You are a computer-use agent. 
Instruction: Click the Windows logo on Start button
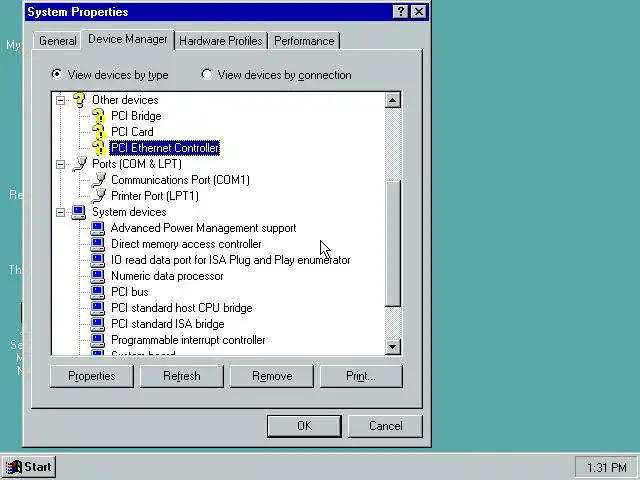coord(14,467)
